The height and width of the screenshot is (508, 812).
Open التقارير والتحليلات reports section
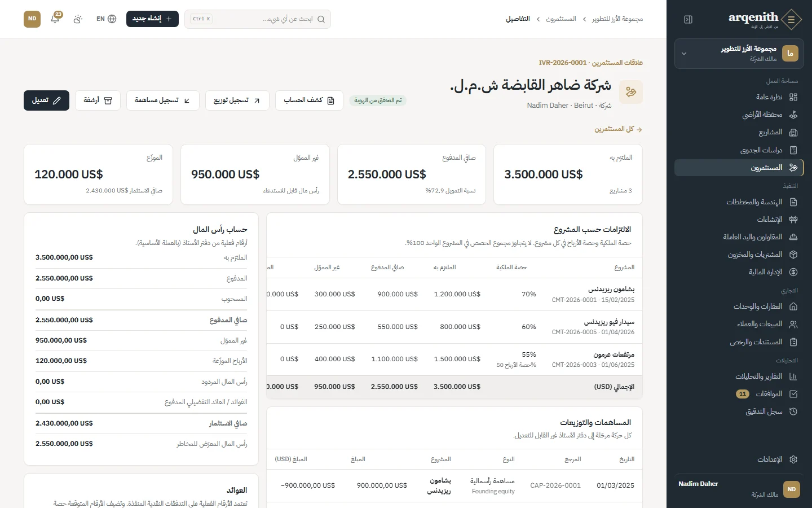[x=739, y=376]
